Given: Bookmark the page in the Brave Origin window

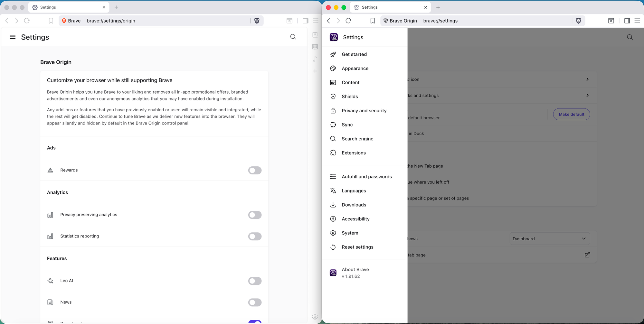Looking at the screenshot, I should [373, 21].
